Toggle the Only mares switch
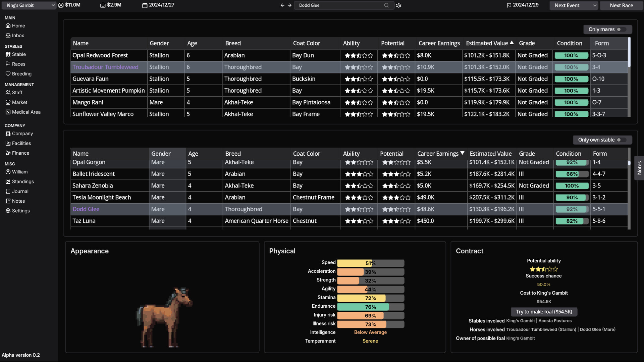This screenshot has height=362, width=644. coord(621,30)
